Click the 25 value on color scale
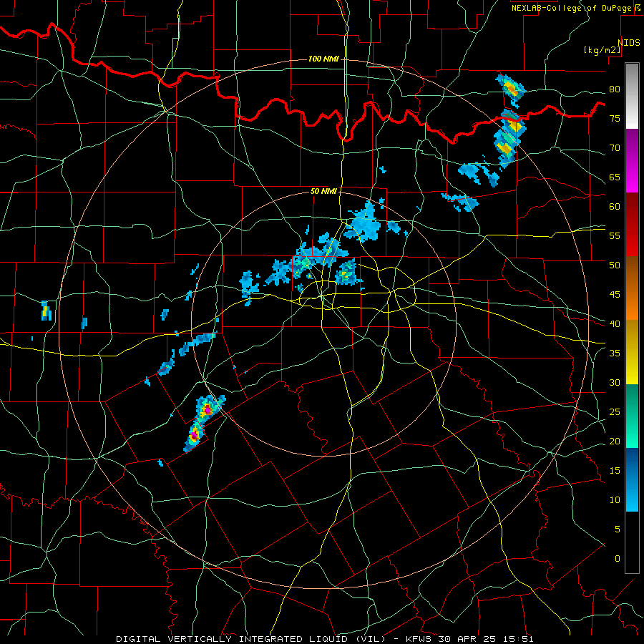644x644 pixels. [x=615, y=412]
